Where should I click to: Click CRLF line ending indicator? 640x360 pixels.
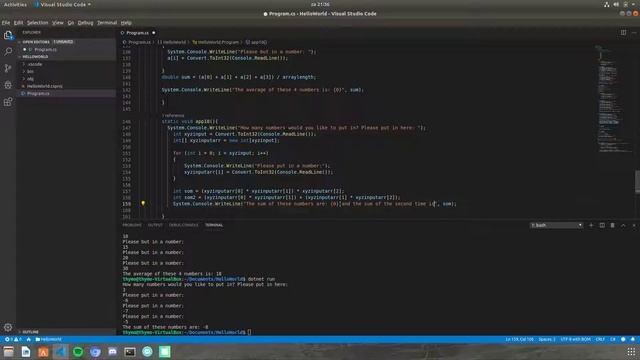coord(600,339)
